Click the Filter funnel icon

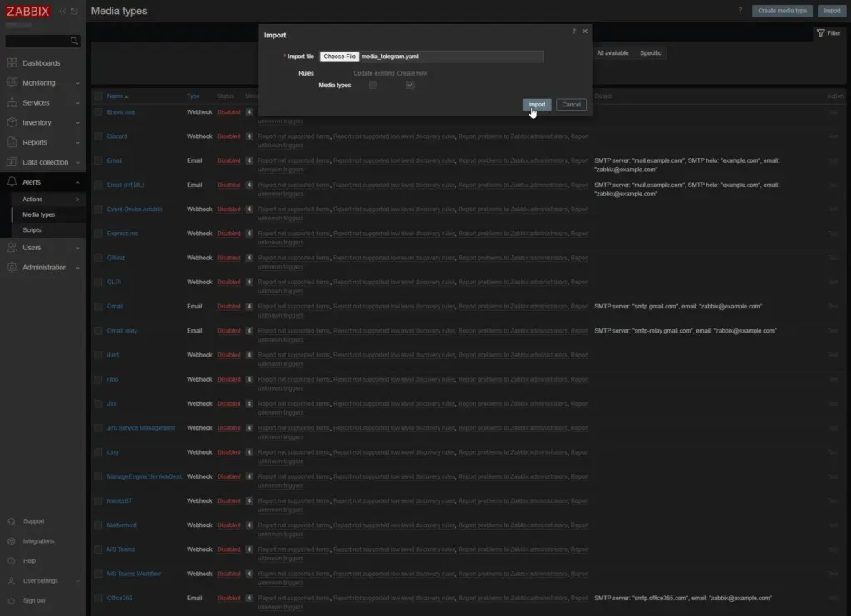[x=820, y=33]
